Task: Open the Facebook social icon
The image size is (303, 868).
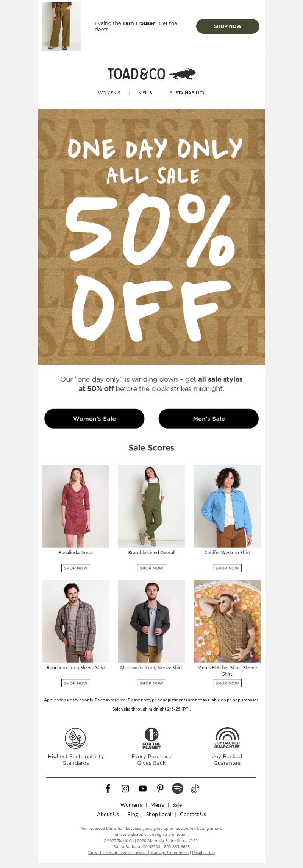Action: [108, 789]
